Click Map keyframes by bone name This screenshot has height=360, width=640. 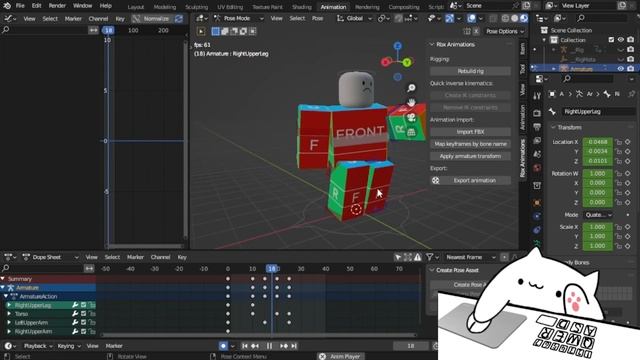470,144
